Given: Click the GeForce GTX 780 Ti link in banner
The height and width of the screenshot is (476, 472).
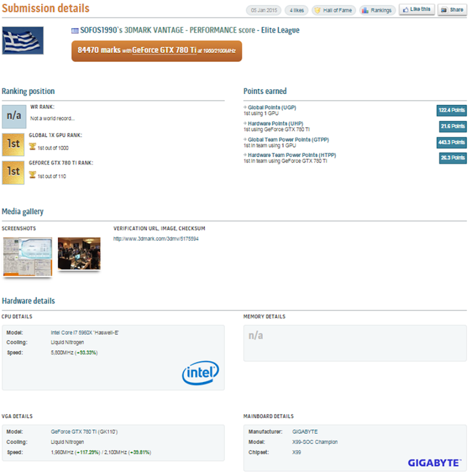Looking at the screenshot, I should (x=164, y=50).
